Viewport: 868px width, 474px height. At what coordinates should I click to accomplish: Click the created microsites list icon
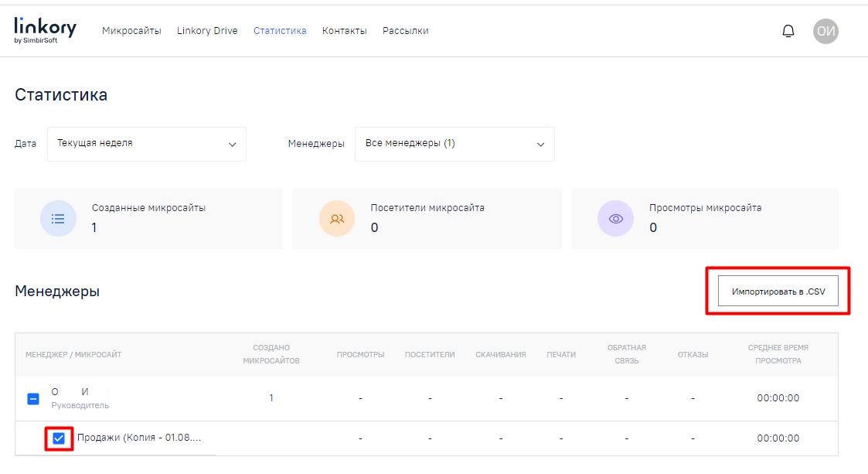pos(58,219)
